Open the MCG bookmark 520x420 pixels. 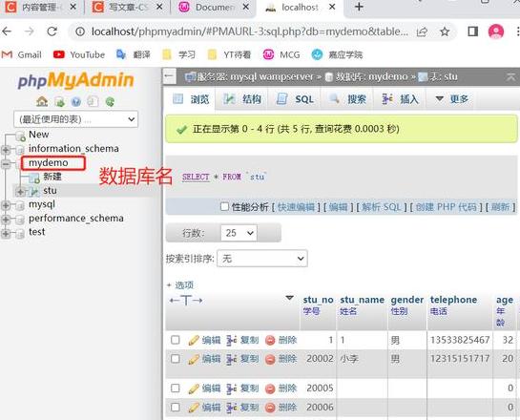coord(281,54)
